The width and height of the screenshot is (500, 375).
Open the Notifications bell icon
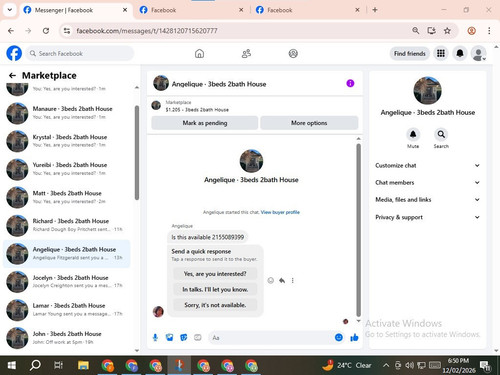click(x=460, y=53)
